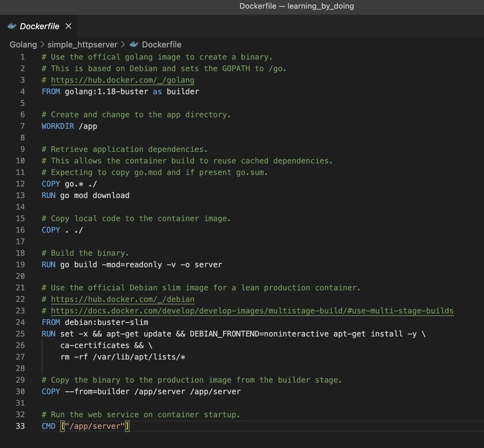Open the Golang breadcrumb segment

tap(23, 45)
